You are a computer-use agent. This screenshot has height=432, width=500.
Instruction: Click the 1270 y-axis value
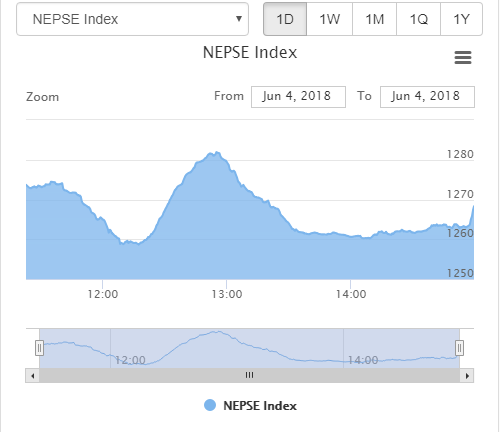tap(460, 194)
